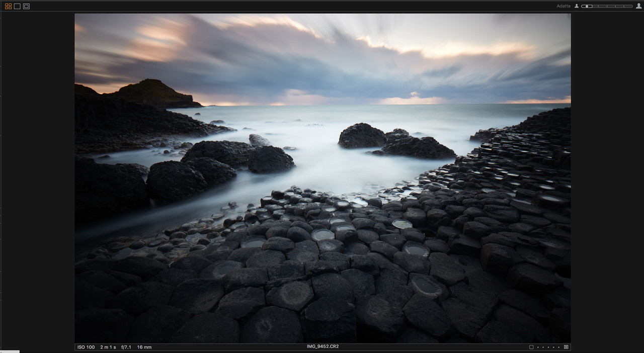Switch to the grid view layout
Viewport: 644px width, 353px height.
(x=8, y=6)
